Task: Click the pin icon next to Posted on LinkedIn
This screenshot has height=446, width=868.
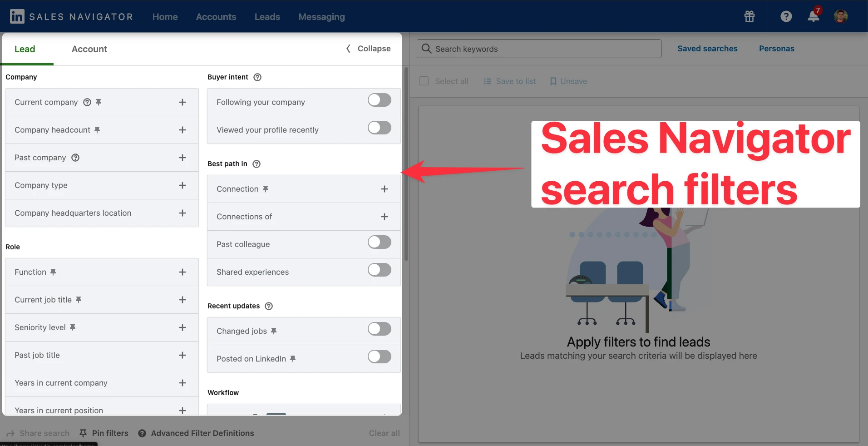Action: (x=293, y=359)
